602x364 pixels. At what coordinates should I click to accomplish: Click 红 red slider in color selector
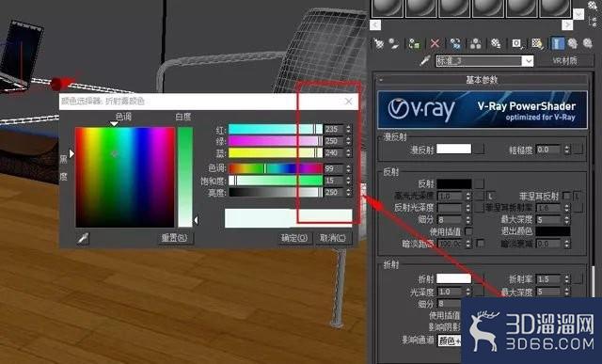pos(276,130)
